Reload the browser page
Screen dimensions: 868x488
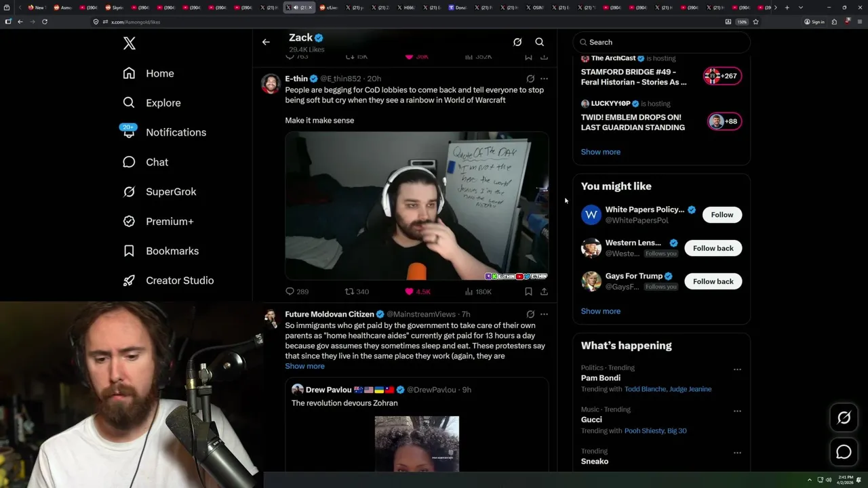(x=45, y=22)
